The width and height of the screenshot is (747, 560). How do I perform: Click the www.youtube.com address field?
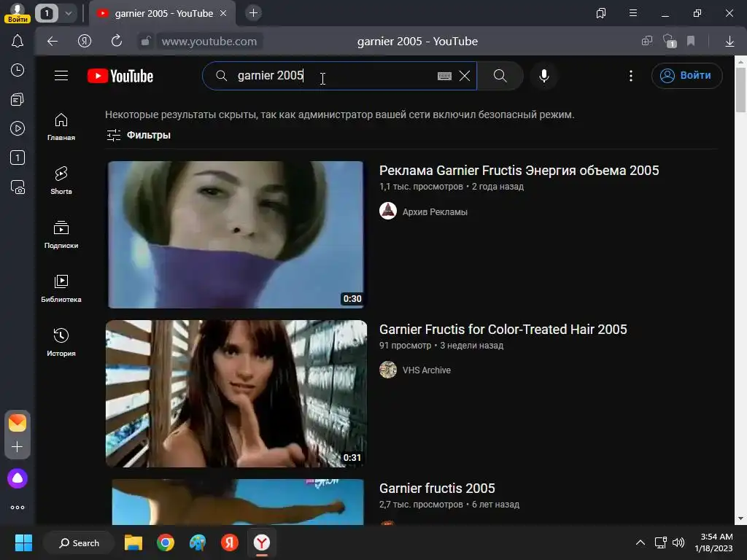209,42
